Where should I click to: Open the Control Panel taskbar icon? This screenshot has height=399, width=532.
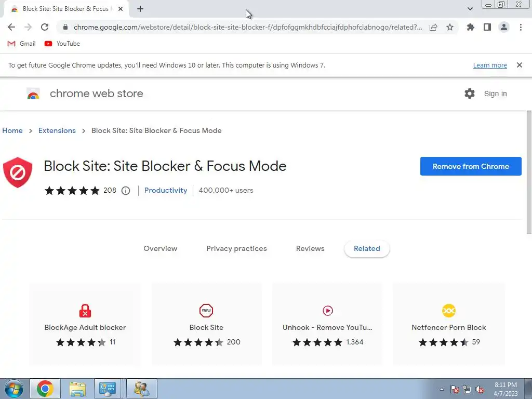coord(107,389)
